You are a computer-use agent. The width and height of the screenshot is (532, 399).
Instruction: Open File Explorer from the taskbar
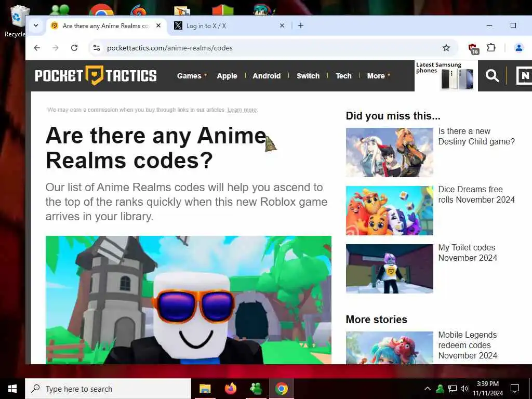pyautogui.click(x=205, y=389)
